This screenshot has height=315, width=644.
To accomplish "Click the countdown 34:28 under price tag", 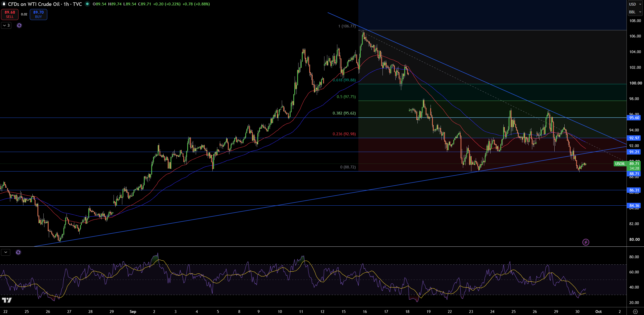I will [x=634, y=168].
